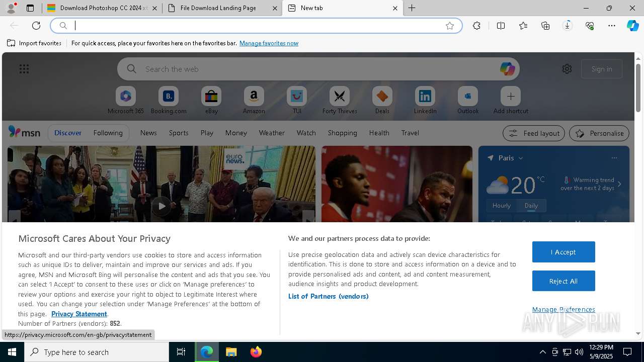Open the Watch menu item
This screenshot has height=362, width=644.
pos(306,133)
